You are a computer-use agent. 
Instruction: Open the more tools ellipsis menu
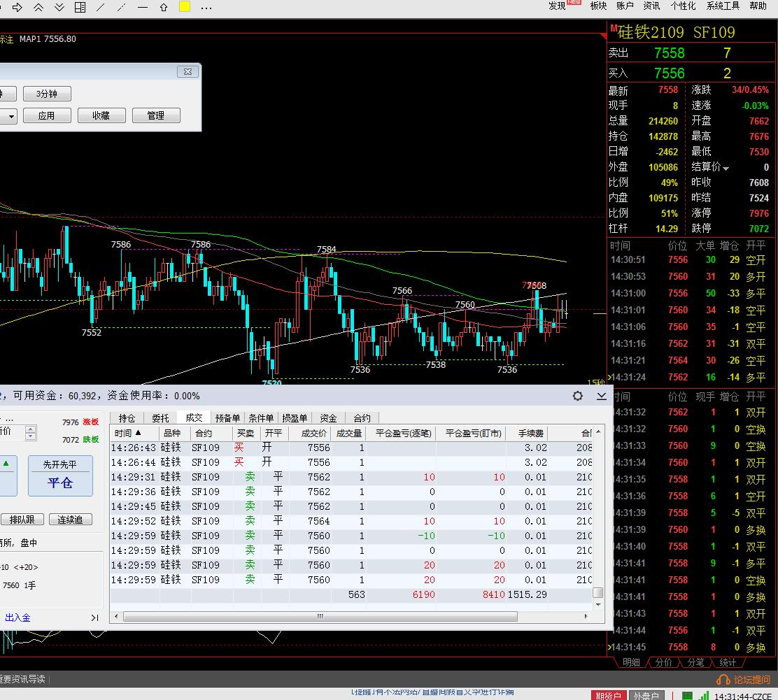(x=206, y=7)
